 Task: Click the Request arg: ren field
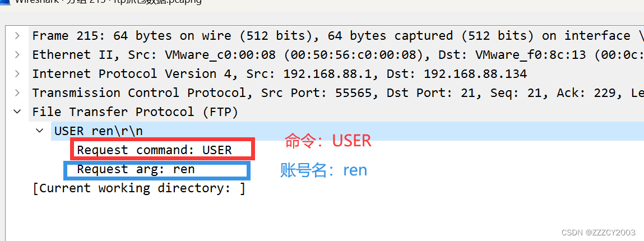136,169
